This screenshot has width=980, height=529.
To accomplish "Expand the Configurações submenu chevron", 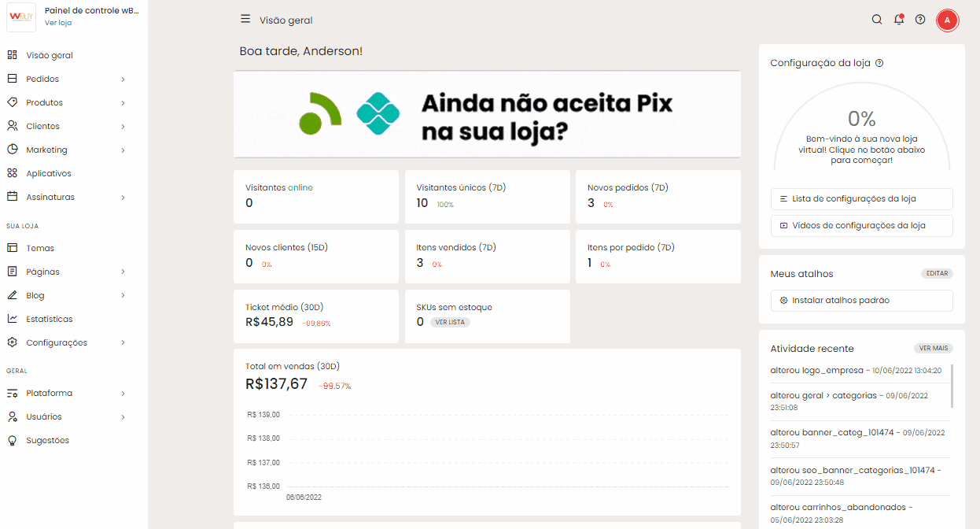I will [123, 343].
